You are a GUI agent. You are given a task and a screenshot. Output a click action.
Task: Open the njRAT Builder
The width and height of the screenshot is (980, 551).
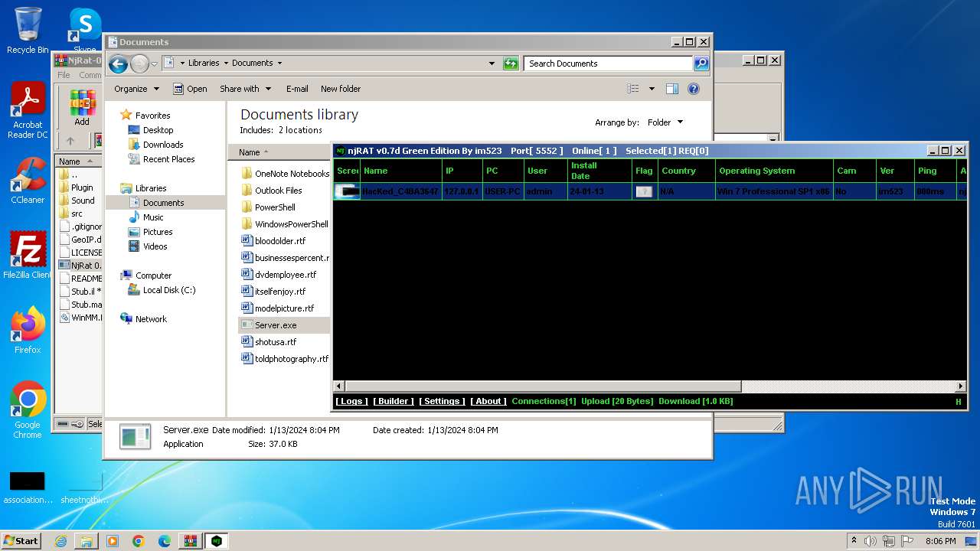[394, 401]
